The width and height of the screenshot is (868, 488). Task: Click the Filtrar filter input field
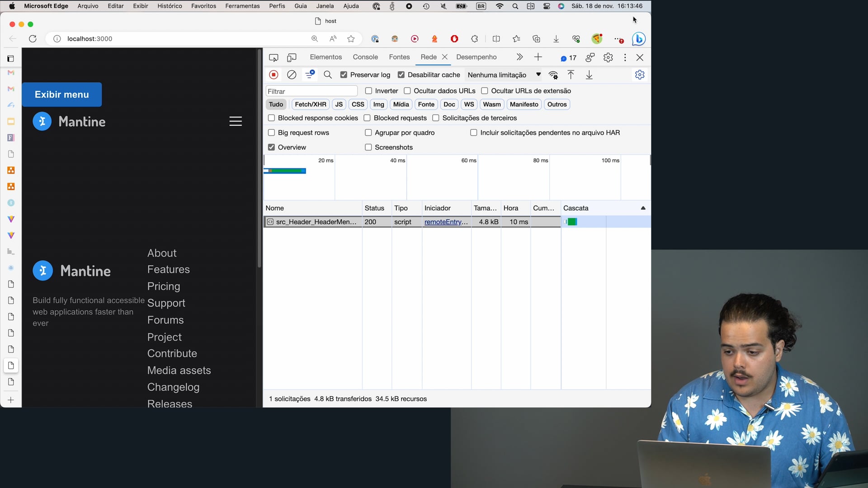tap(311, 91)
